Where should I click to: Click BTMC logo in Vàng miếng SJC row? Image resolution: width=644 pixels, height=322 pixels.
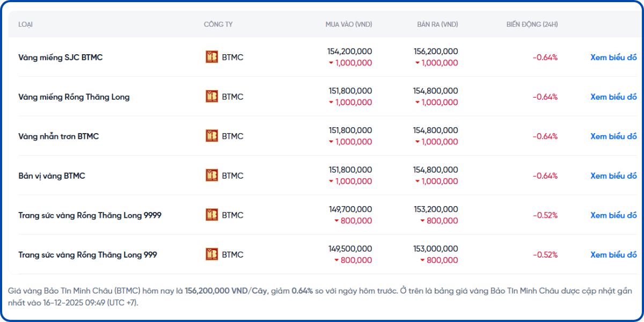212,57
